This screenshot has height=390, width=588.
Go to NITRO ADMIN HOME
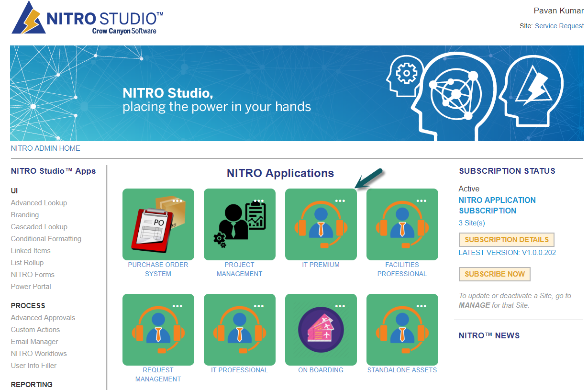click(45, 148)
